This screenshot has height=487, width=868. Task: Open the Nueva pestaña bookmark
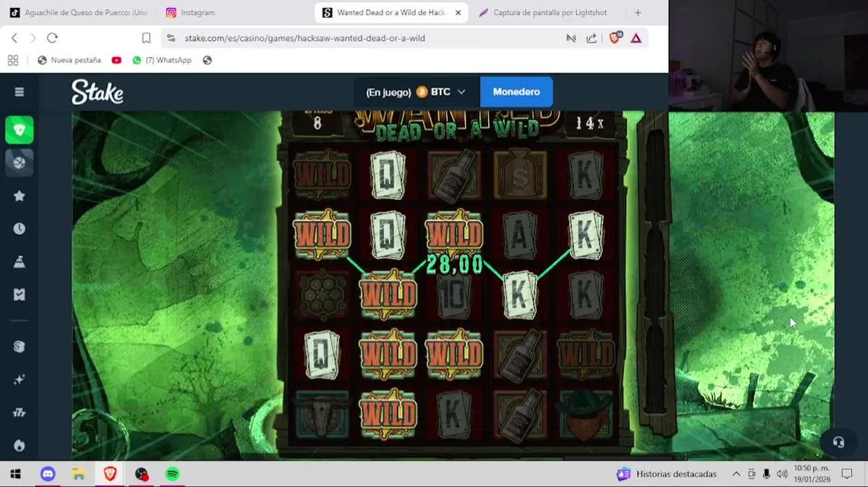tap(69, 60)
